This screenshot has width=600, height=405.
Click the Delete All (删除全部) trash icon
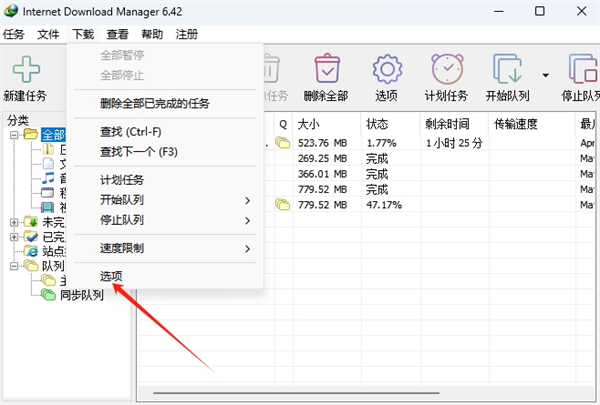click(327, 69)
